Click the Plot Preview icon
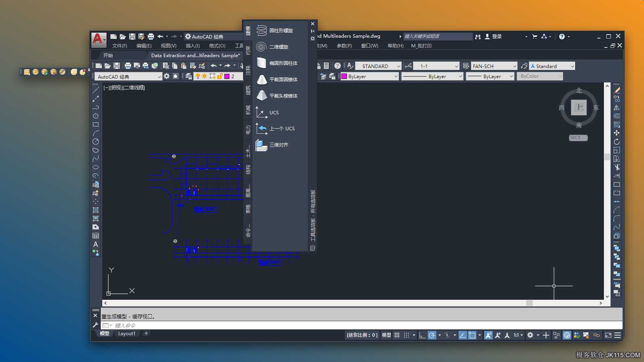This screenshot has width=644, height=362. click(136, 66)
